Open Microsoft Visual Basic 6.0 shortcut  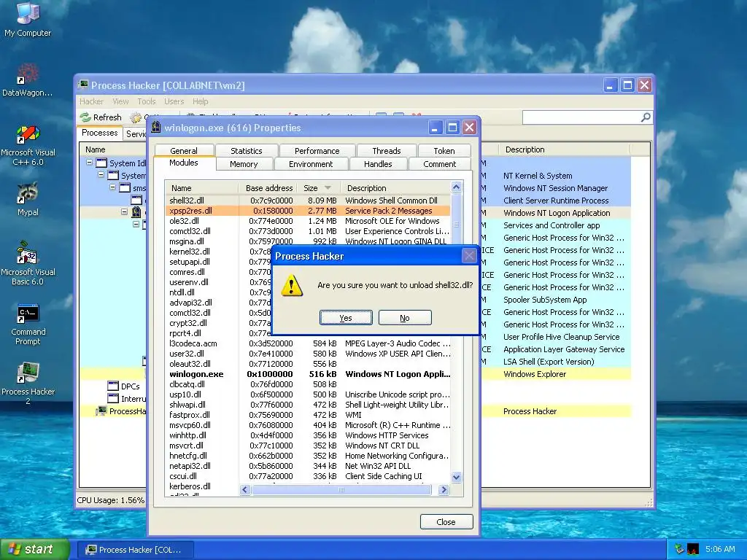point(28,263)
